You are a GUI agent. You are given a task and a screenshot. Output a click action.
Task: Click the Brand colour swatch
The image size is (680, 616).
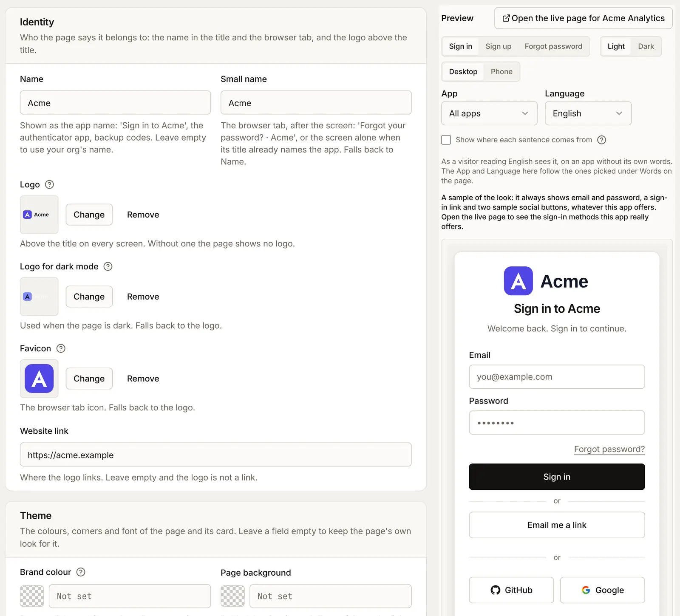32,596
